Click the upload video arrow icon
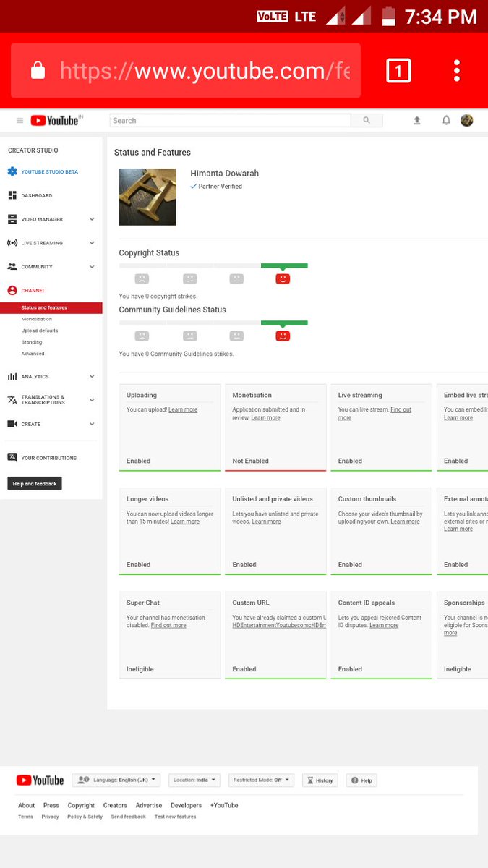This screenshot has height=868, width=488. 417,121
